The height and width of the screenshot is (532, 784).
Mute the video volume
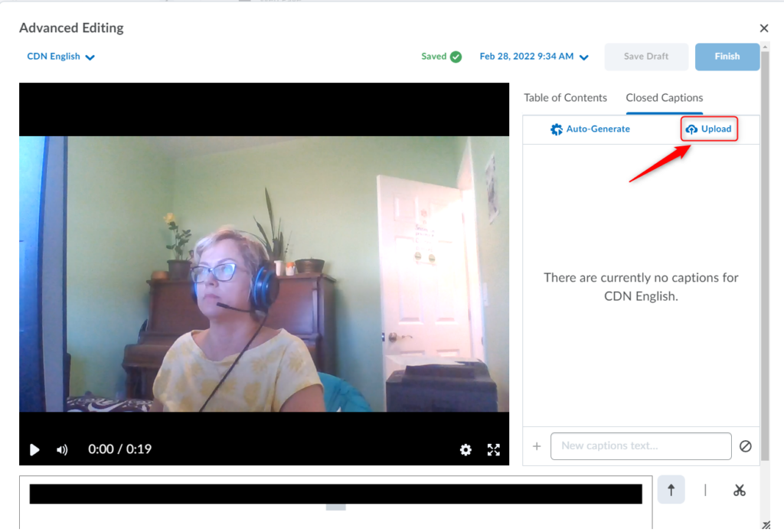[62, 450]
